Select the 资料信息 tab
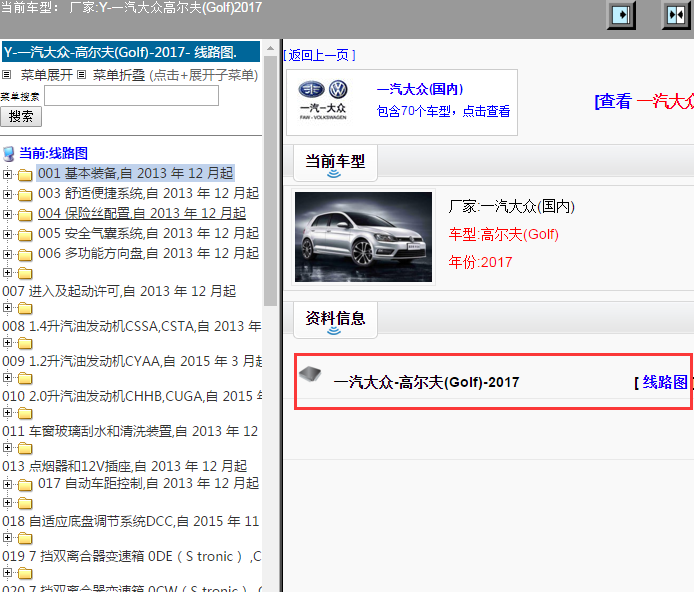 pos(335,319)
